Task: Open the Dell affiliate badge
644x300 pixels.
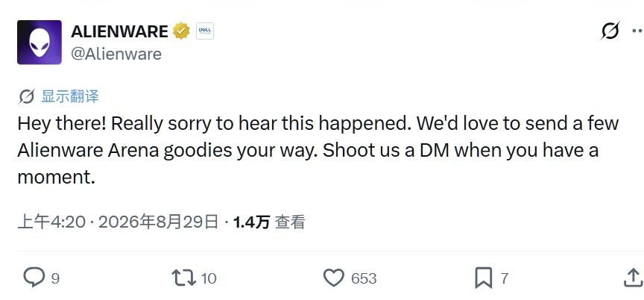Action: point(205,31)
